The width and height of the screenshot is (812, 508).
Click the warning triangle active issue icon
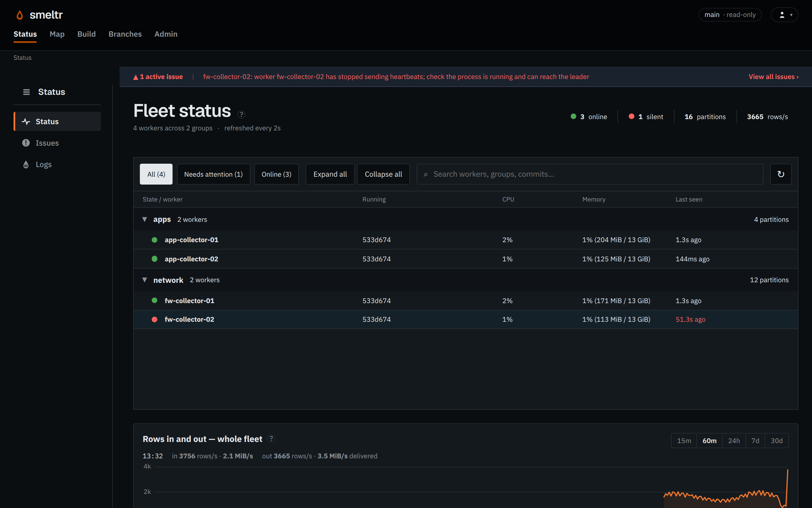[x=136, y=77]
